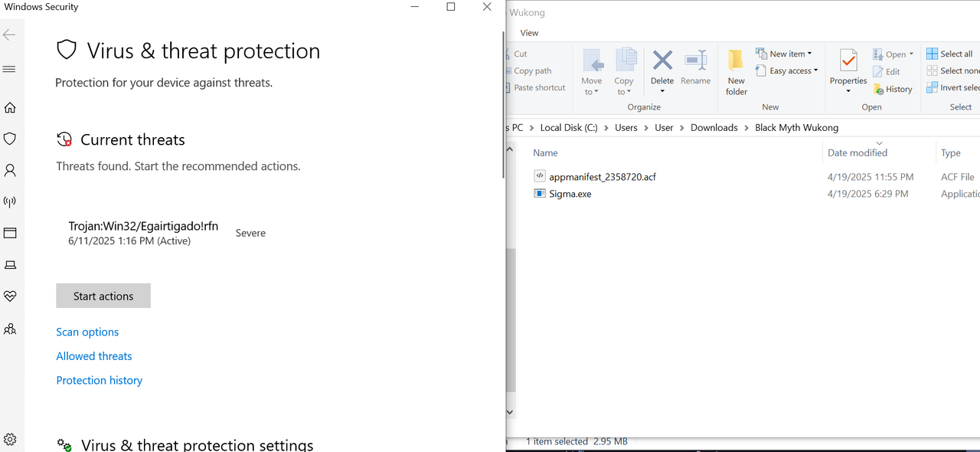Open Account protection person icon in sidebar
Image resolution: width=980 pixels, height=452 pixels.
[10, 170]
